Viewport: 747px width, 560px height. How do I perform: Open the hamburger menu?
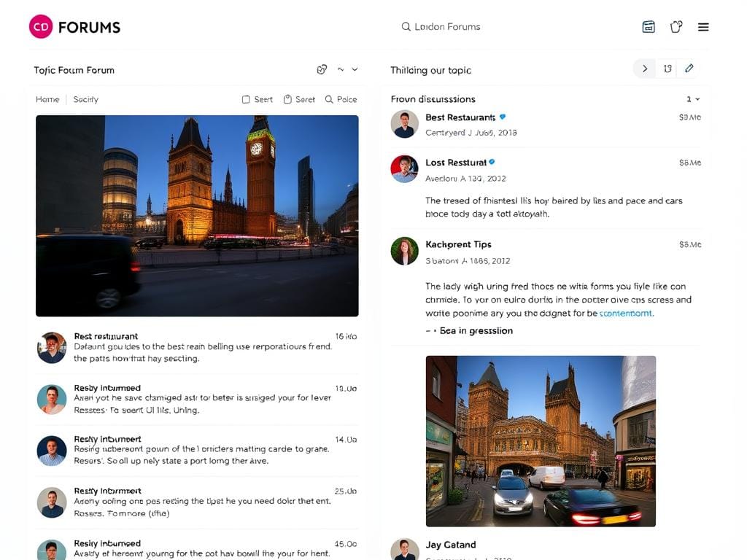(703, 27)
